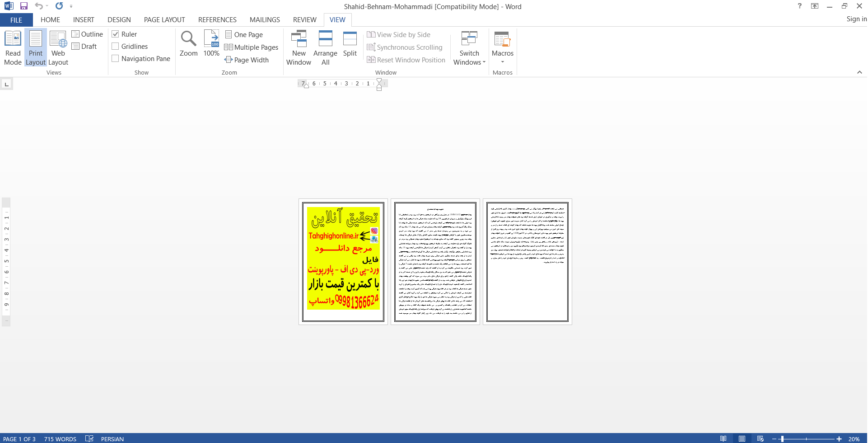868x443 pixels.
Task: Set zoom to 100%
Action: pyautogui.click(x=211, y=44)
